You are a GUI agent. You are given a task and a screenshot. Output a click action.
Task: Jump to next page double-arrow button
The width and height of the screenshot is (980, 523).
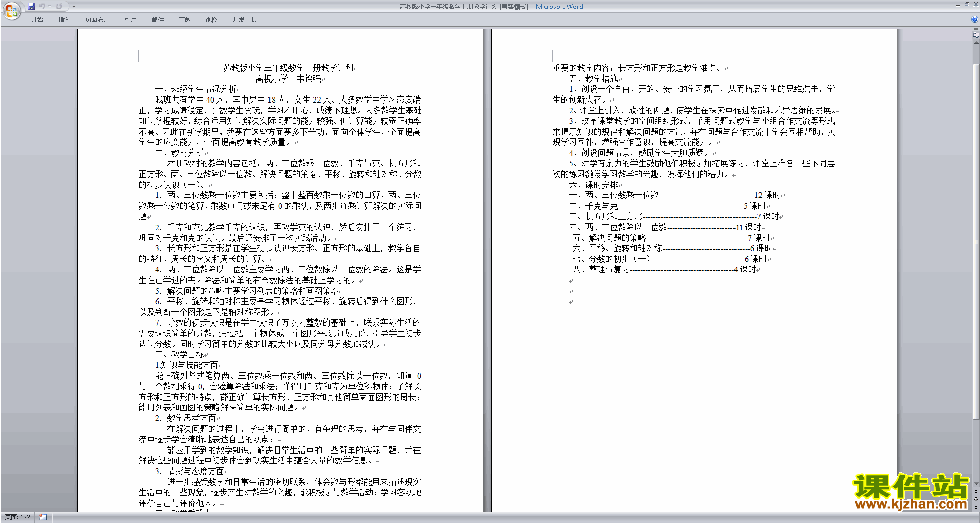[976, 508]
